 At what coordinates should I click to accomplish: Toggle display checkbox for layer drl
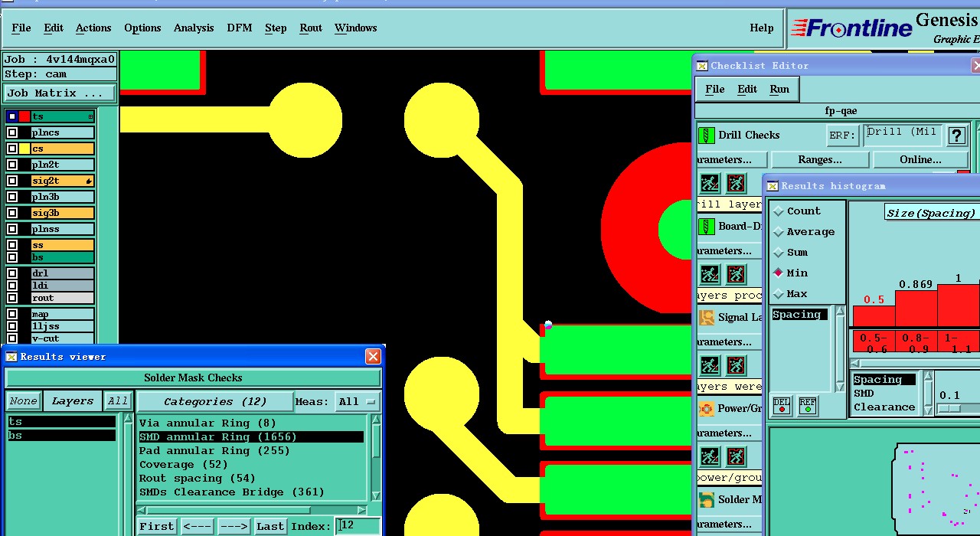click(12, 273)
